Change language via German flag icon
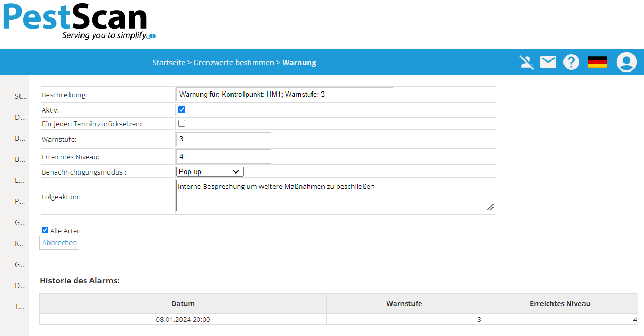644x336 pixels. pyautogui.click(x=597, y=62)
